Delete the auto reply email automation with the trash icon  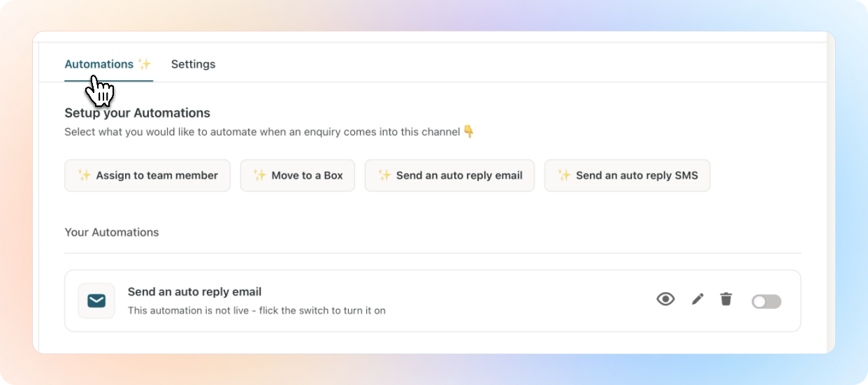tap(726, 299)
